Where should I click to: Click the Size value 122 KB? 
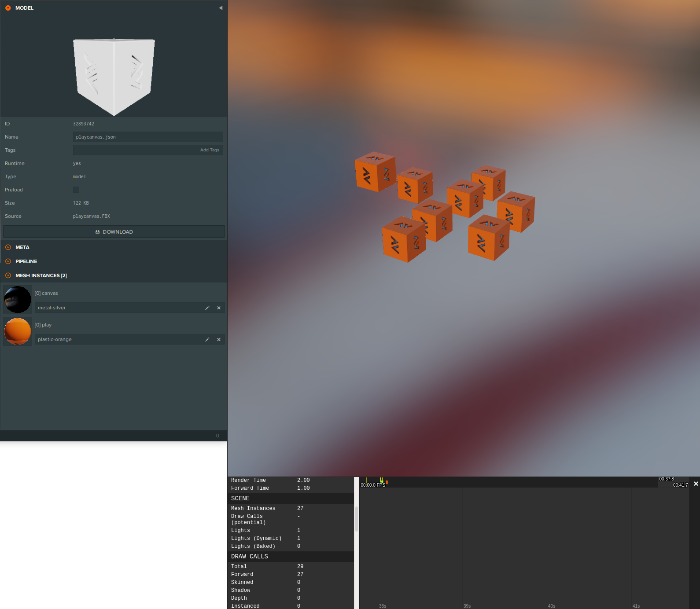click(81, 203)
